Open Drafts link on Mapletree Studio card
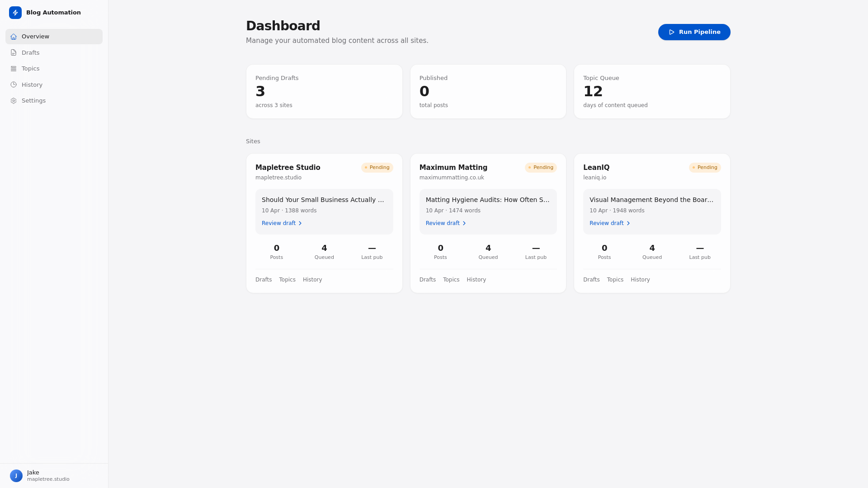Viewport: 868px width, 488px height. (264, 280)
